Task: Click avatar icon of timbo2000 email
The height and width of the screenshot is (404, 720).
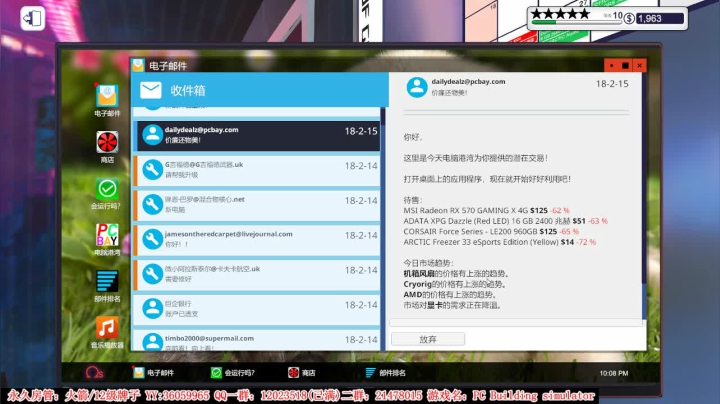Action: (x=152, y=342)
